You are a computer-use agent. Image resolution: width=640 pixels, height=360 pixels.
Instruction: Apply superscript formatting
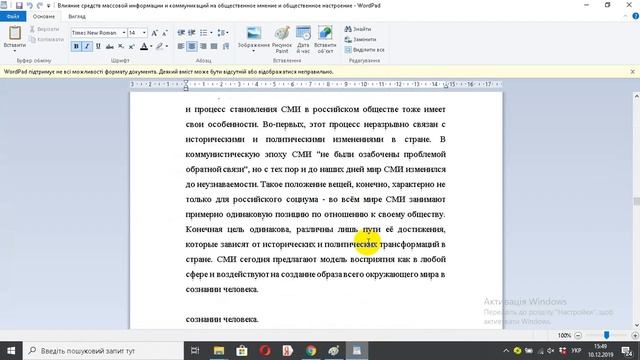coord(131,47)
